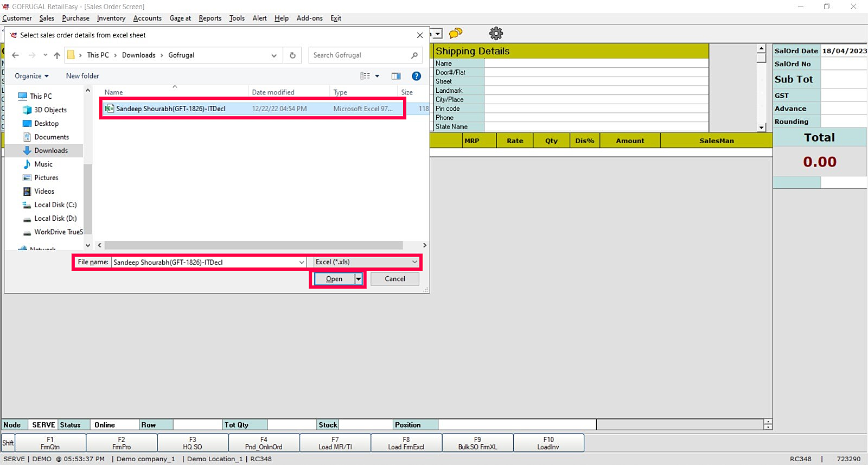868x465 pixels.
Task: Click F7 Load MR/TI button
Action: pyautogui.click(x=335, y=443)
